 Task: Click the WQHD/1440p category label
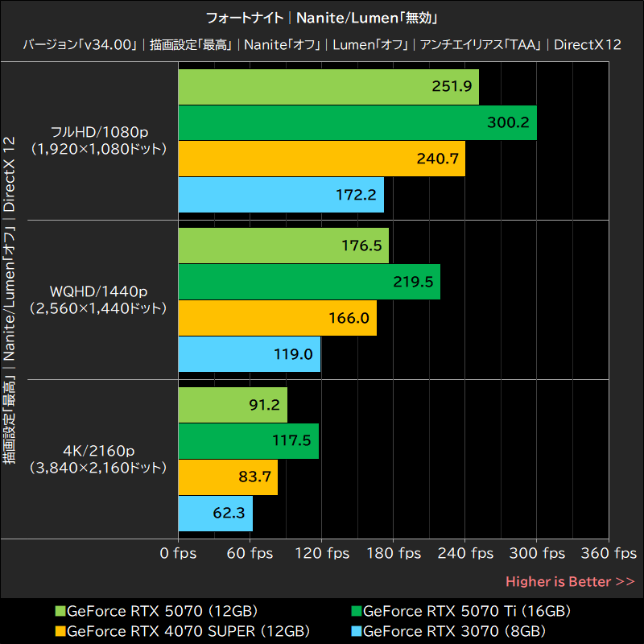98,291
